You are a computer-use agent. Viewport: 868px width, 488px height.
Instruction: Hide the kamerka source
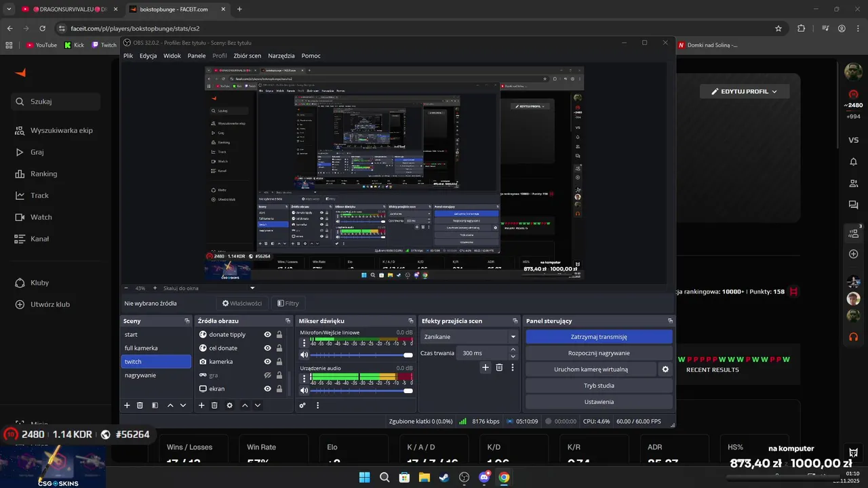click(268, 362)
